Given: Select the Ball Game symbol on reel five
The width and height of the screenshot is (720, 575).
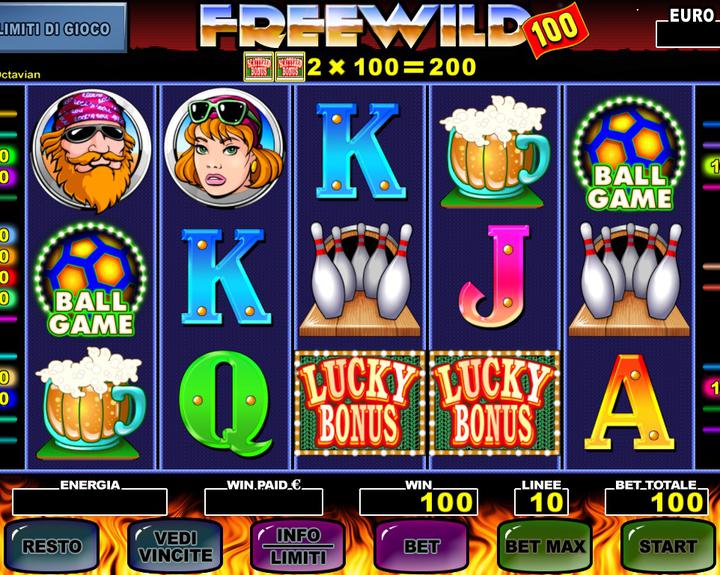Looking at the screenshot, I should [629, 154].
